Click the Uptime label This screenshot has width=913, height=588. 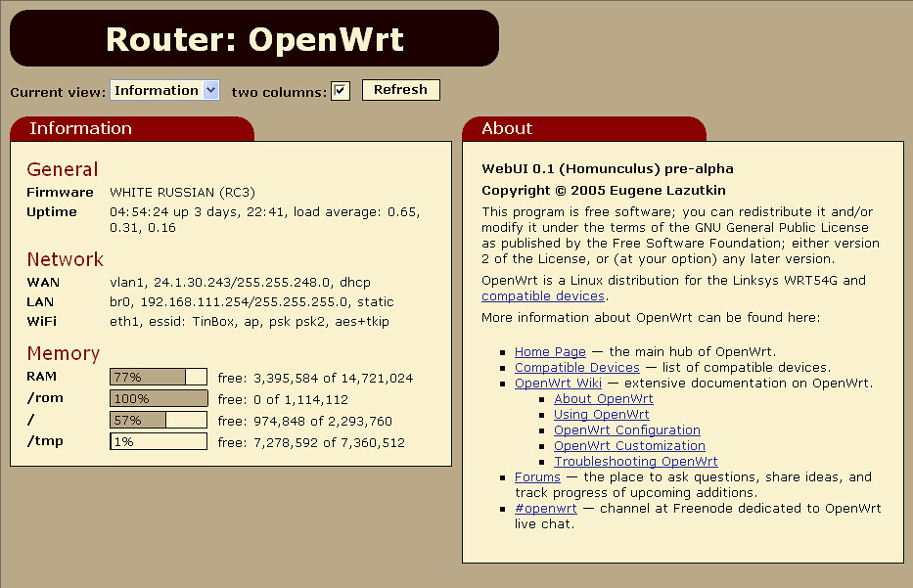click(52, 212)
